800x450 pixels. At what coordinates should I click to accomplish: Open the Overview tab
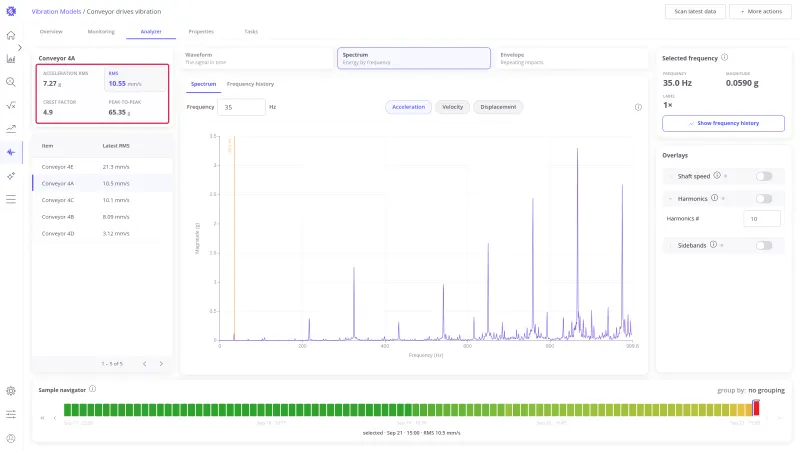[51, 32]
